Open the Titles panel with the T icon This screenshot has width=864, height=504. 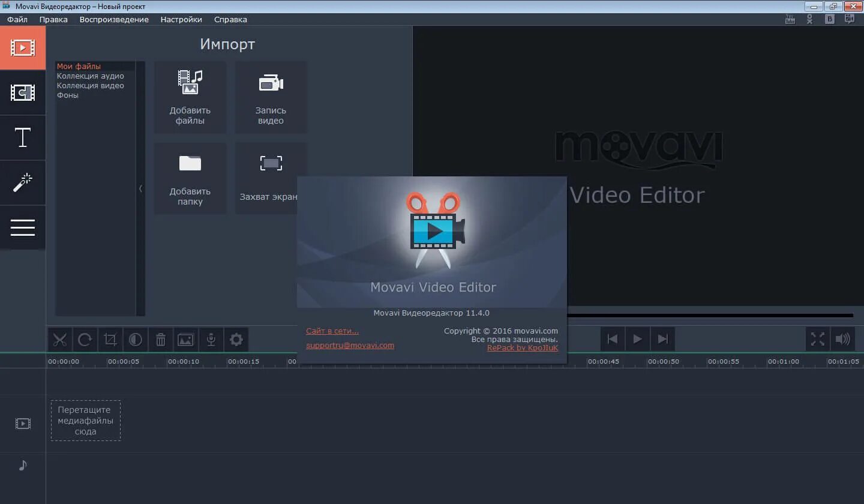(x=22, y=137)
